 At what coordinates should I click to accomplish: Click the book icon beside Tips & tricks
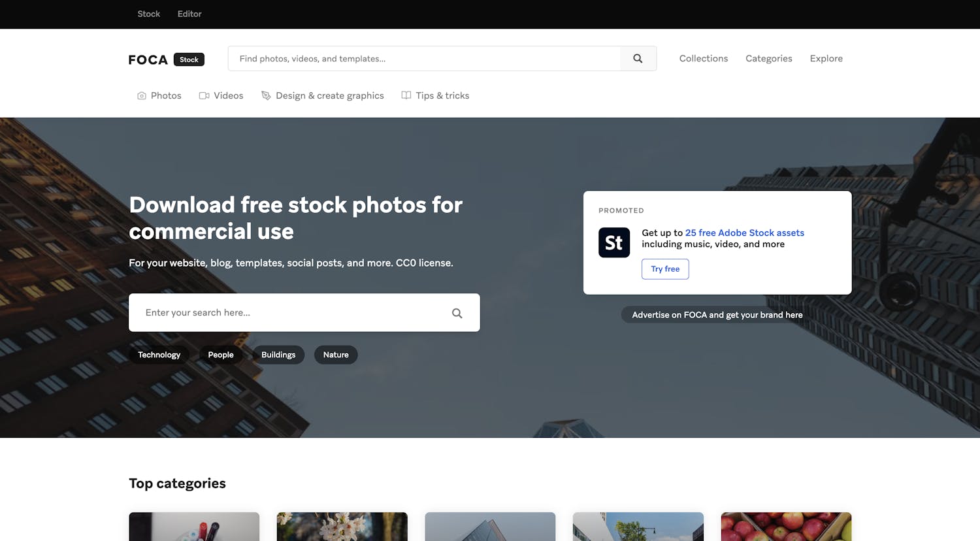tap(406, 96)
